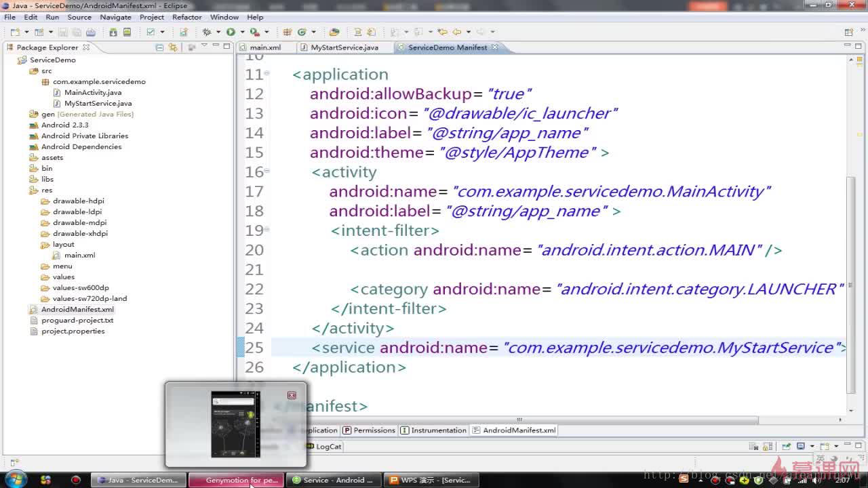Click the Print toolbar icon

pyautogui.click(x=91, y=32)
